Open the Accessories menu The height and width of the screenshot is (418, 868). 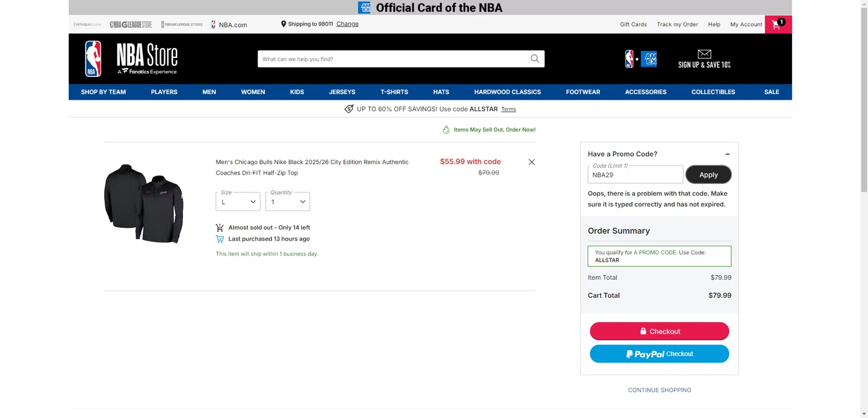click(646, 92)
